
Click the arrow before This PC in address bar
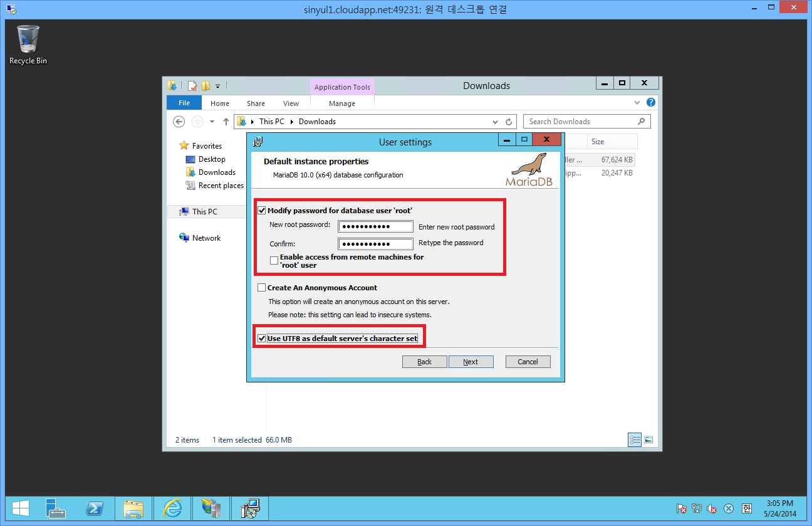tap(252, 122)
